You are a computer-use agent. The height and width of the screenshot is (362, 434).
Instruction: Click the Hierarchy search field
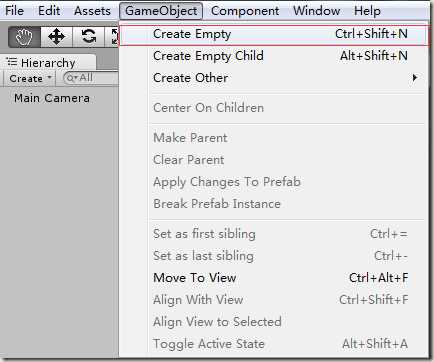tap(91, 78)
